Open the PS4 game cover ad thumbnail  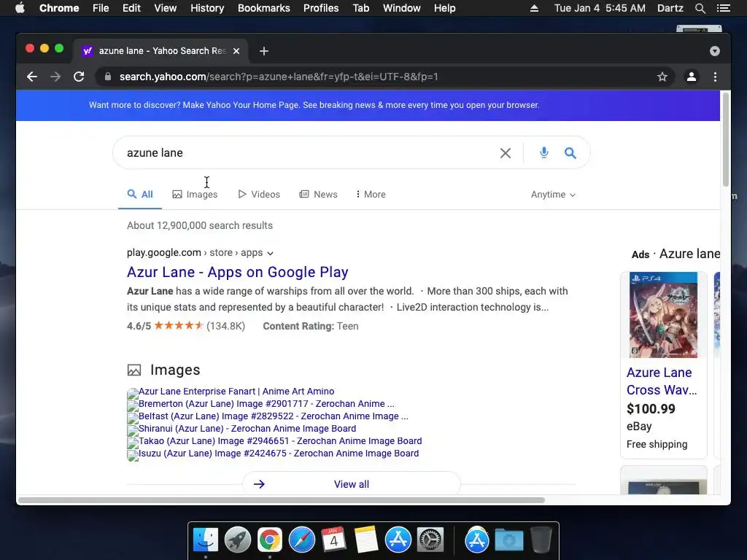coord(663,315)
